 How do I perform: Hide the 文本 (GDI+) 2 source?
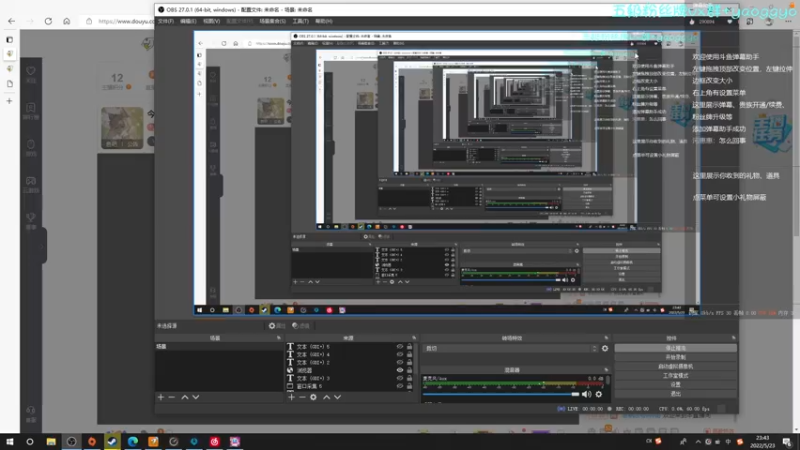[x=399, y=362]
